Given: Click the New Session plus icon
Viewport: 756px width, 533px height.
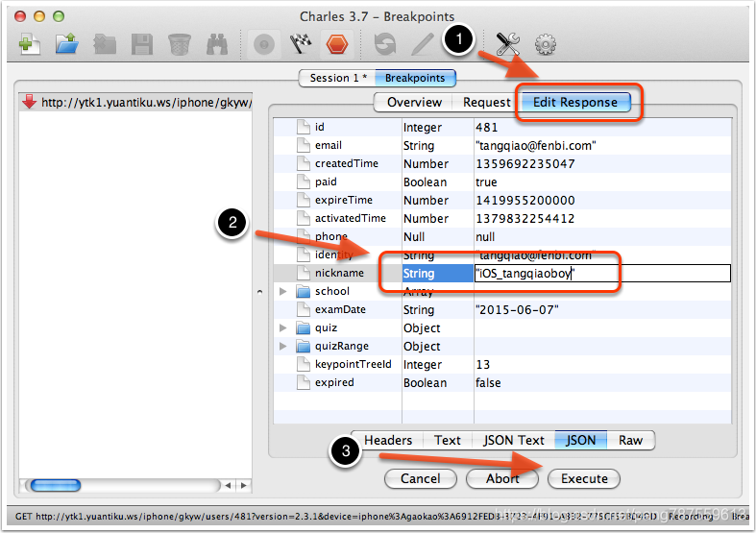Looking at the screenshot, I should tap(29, 44).
